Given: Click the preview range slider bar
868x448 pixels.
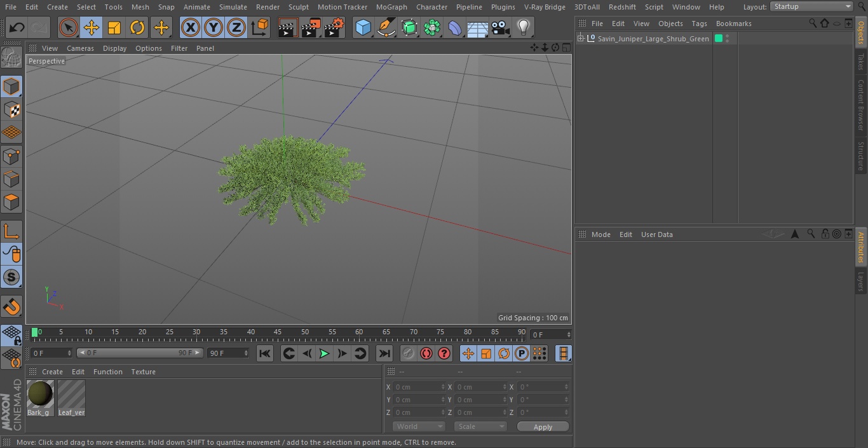Looking at the screenshot, I should (140, 353).
